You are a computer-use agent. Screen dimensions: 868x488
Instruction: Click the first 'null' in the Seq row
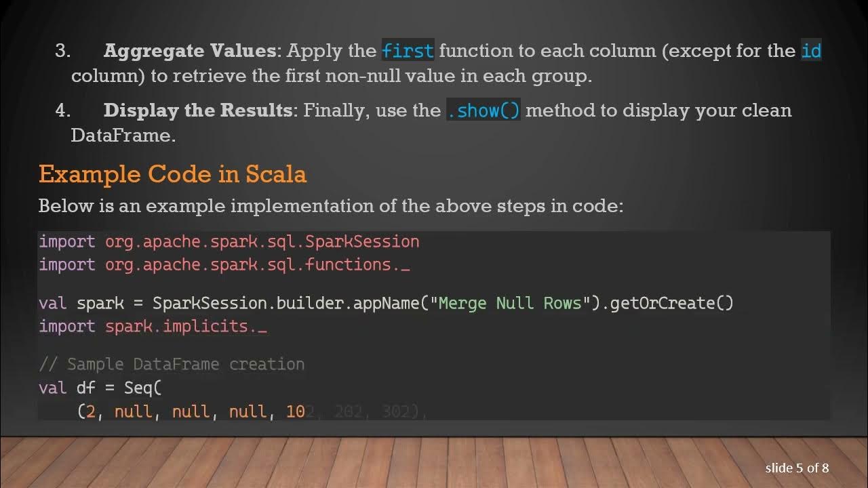click(133, 411)
